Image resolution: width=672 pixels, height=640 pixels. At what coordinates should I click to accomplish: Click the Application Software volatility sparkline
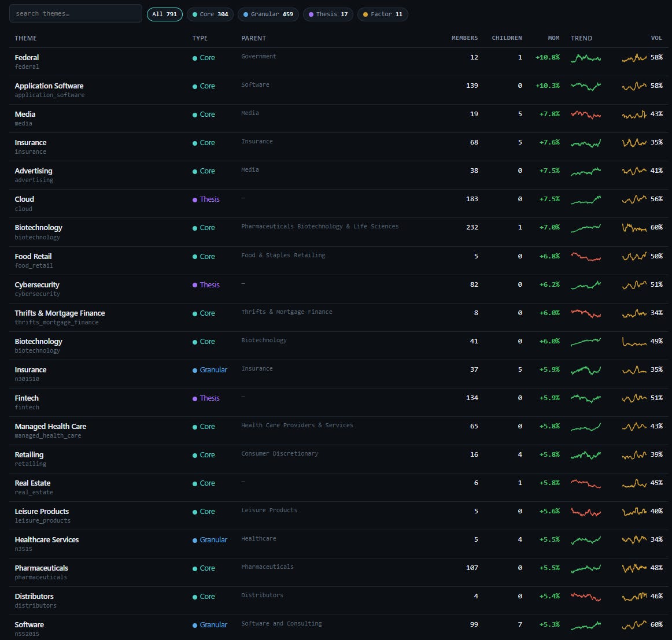(x=634, y=86)
